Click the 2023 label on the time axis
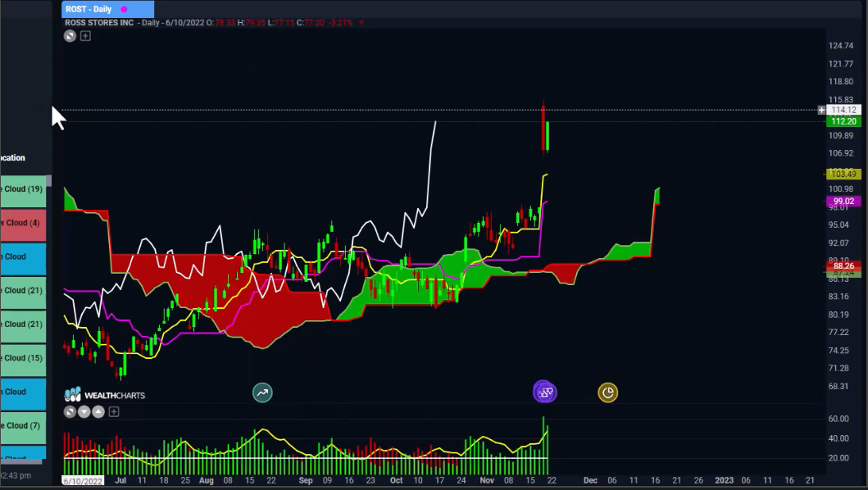The width and height of the screenshot is (868, 490). [x=724, y=480]
